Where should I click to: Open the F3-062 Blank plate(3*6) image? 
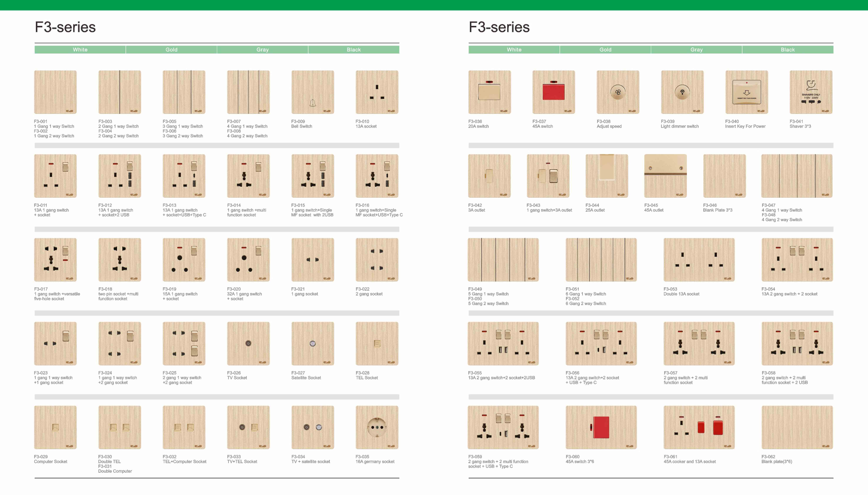click(x=797, y=427)
